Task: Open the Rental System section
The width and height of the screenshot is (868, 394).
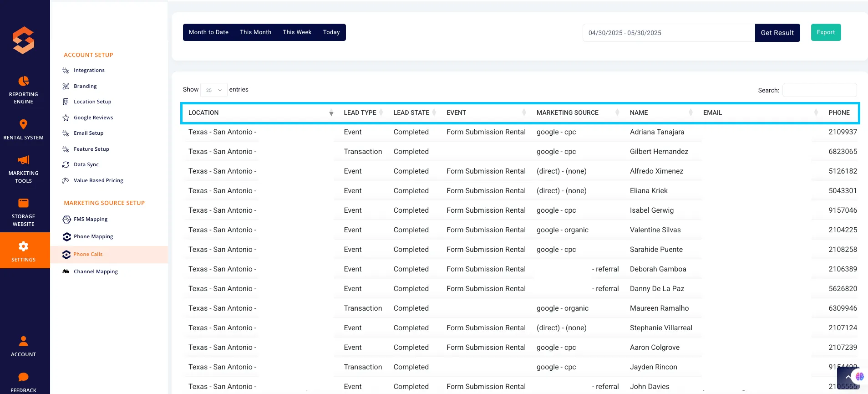Action: [24, 129]
